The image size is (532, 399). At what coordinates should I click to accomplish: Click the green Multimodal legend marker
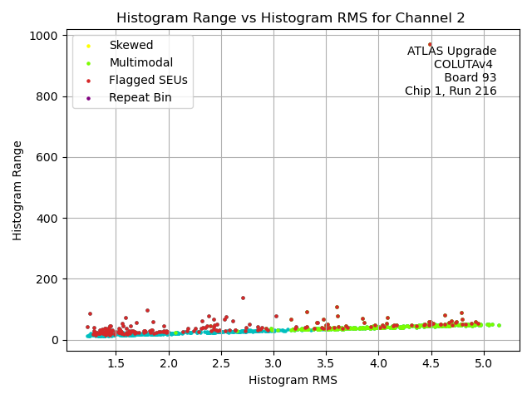(x=91, y=63)
